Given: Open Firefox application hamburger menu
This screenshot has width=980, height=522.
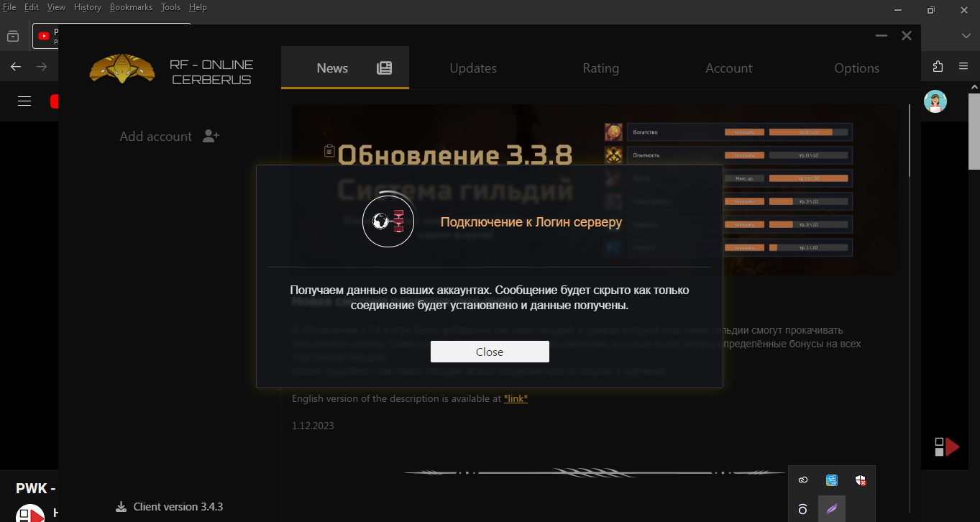Looking at the screenshot, I should tap(963, 66).
